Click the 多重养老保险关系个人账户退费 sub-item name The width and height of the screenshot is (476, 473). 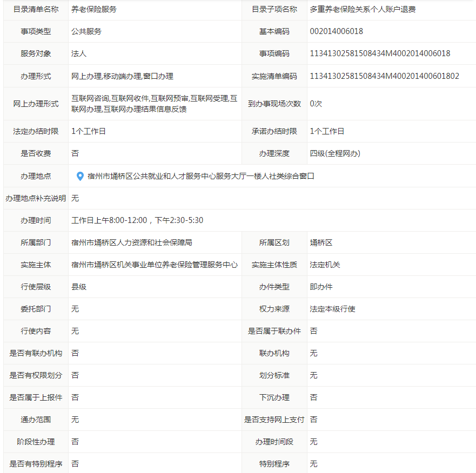(363, 9)
